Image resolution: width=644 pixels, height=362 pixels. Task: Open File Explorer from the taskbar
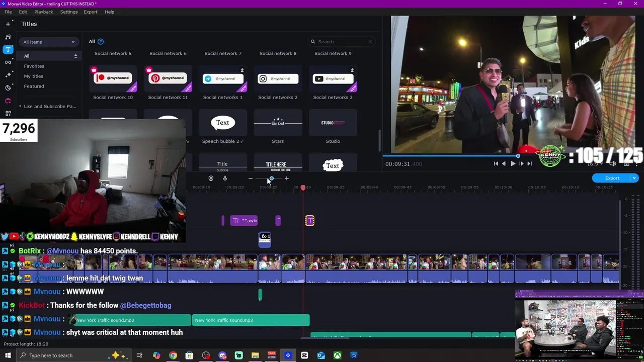click(255, 355)
